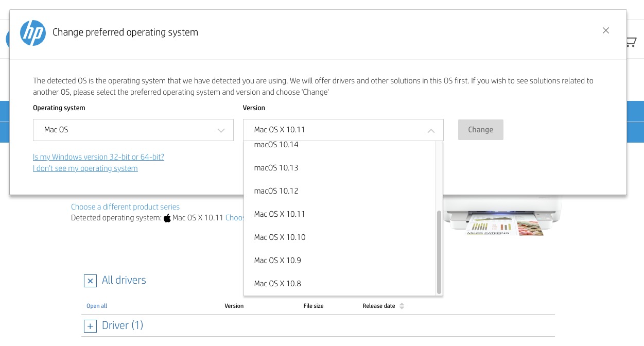This screenshot has height=346, width=644.
Task: Open the shopping cart icon
Action: tap(631, 42)
